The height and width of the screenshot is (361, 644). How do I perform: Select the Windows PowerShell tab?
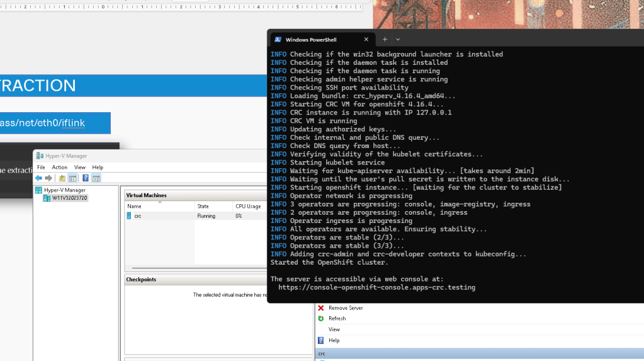pyautogui.click(x=322, y=40)
